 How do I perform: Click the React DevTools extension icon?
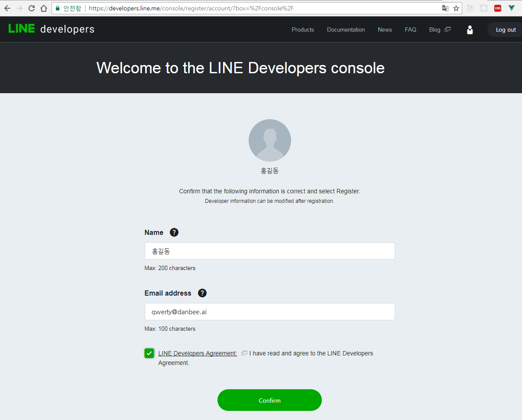pyautogui.click(x=484, y=8)
